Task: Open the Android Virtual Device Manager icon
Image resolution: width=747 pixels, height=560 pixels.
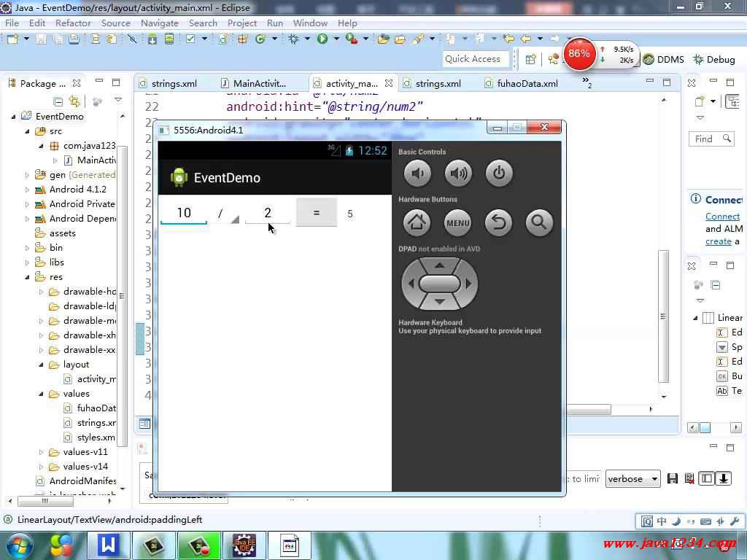Action: (x=169, y=39)
